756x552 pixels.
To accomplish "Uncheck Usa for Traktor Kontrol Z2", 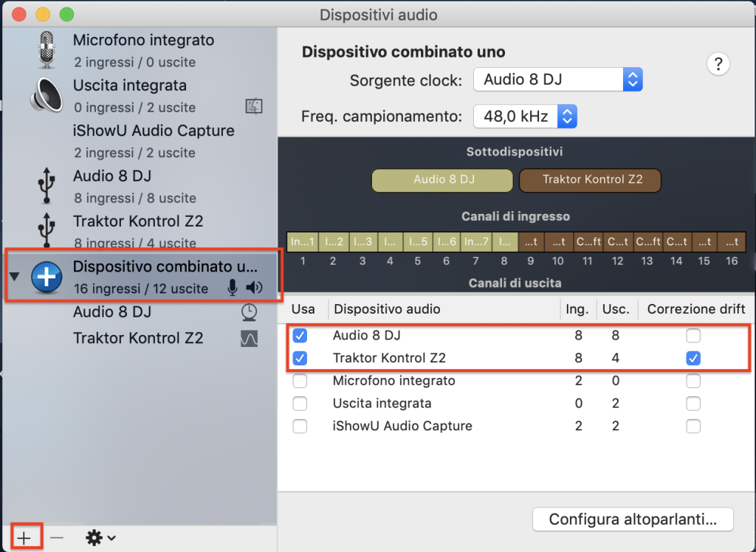I will click(x=300, y=358).
